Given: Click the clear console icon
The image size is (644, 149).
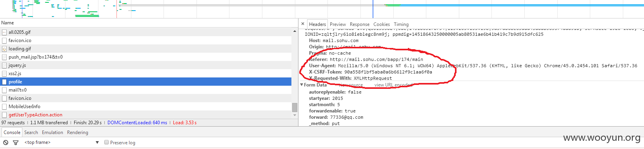Looking at the screenshot, I should [x=6, y=142].
